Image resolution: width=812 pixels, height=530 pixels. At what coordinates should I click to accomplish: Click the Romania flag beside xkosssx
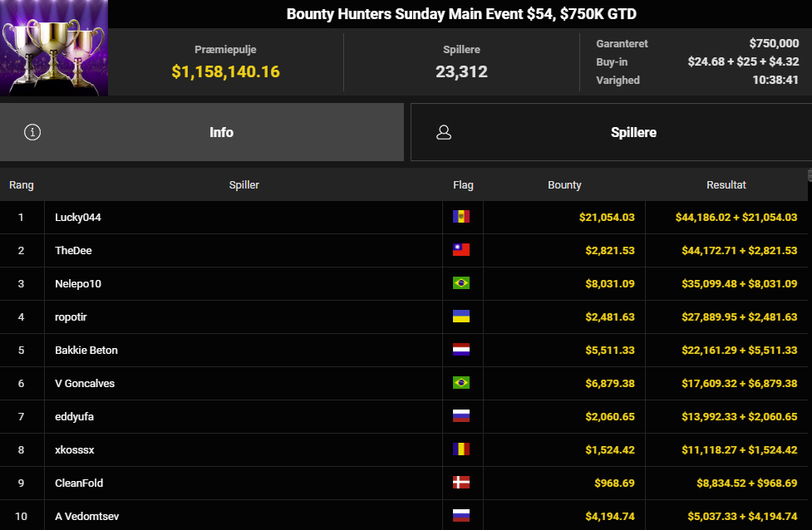pos(460,449)
